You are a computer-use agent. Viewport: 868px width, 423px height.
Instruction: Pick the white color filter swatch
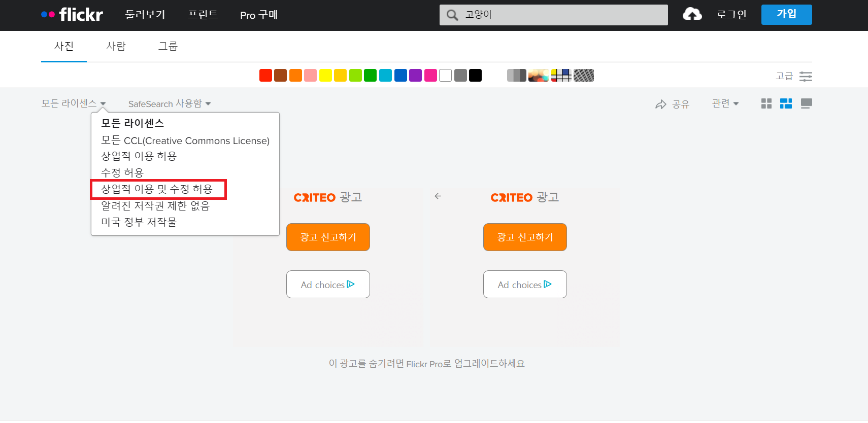[x=446, y=76]
